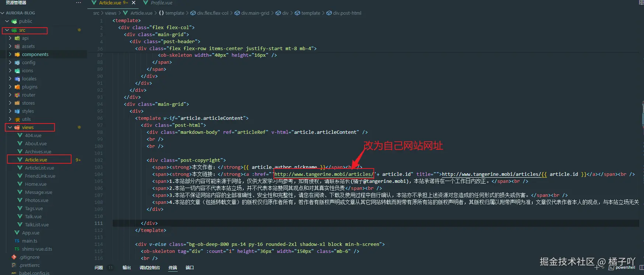Select Article.vue in the file tree
The height and width of the screenshot is (275, 644).
[x=36, y=160]
